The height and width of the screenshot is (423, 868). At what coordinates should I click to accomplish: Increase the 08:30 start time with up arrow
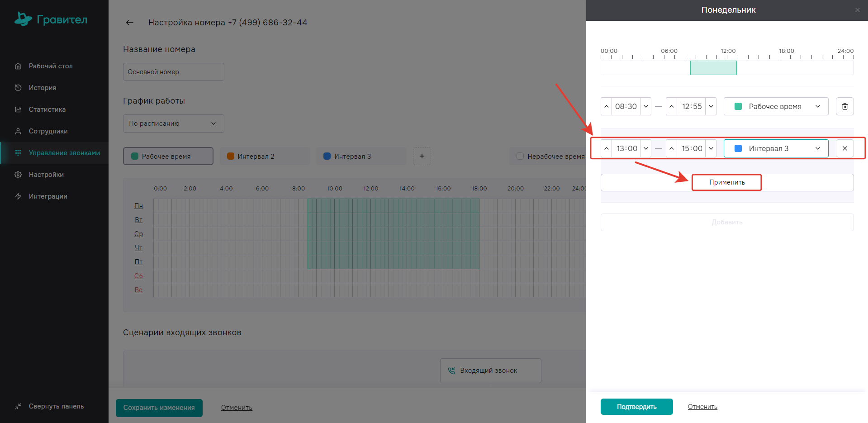tap(607, 106)
